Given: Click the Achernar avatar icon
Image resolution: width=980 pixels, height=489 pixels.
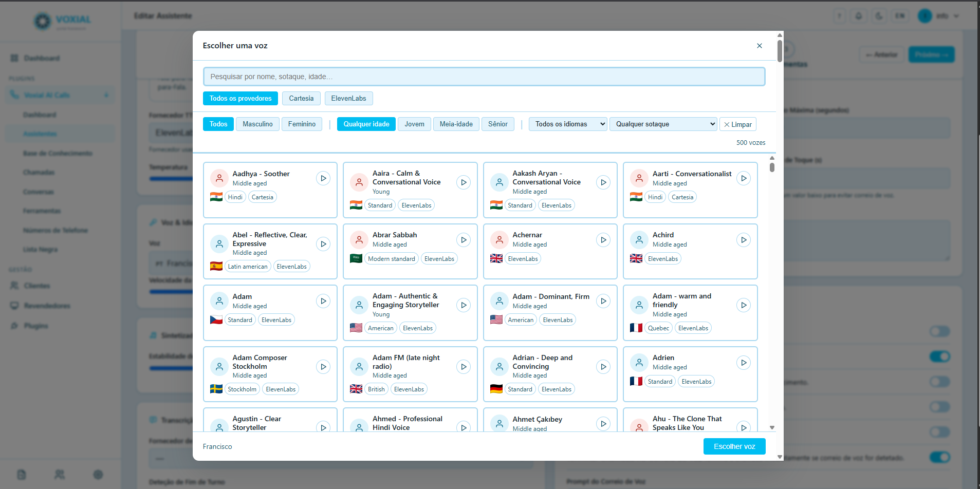Looking at the screenshot, I should [499, 240].
